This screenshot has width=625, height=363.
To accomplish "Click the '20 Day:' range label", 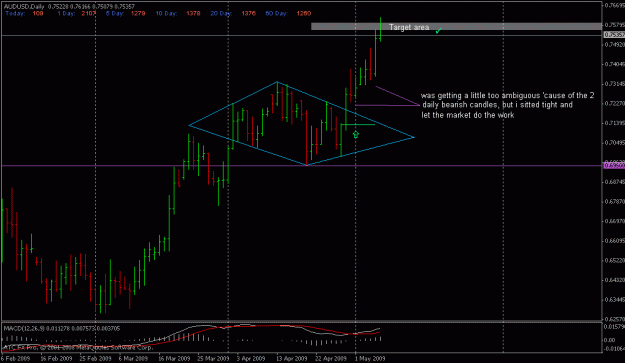I will point(221,13).
